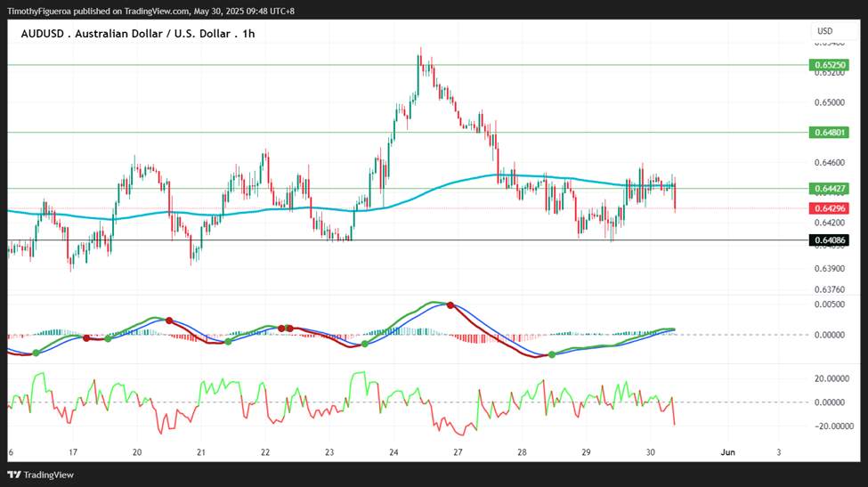Click the −20.00000 oscillator axis value
Image resolution: width=868 pixels, height=487 pixels.
point(833,426)
